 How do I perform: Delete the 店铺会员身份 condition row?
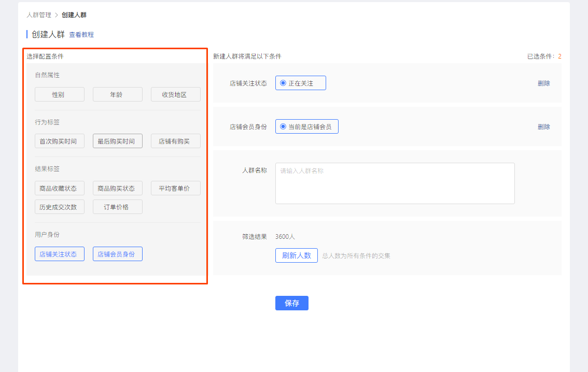543,126
